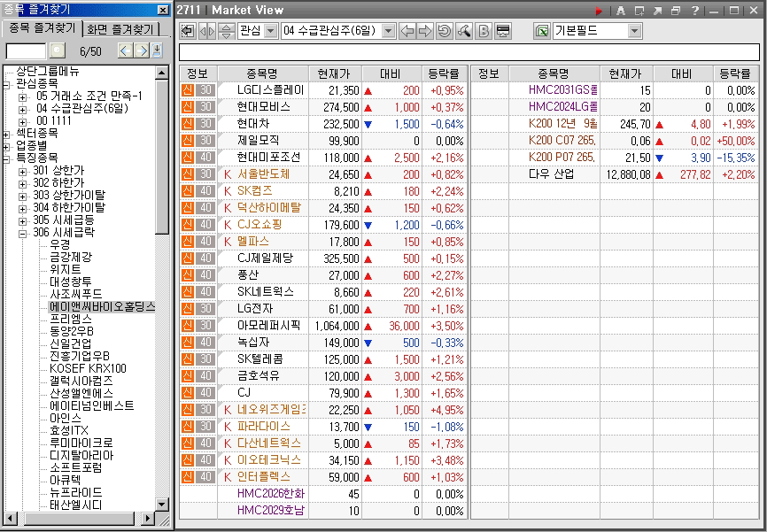Image resolution: width=767 pixels, height=532 pixels.
Task: Switch to 화면 즐겨찾기 tab
Action: [120, 29]
